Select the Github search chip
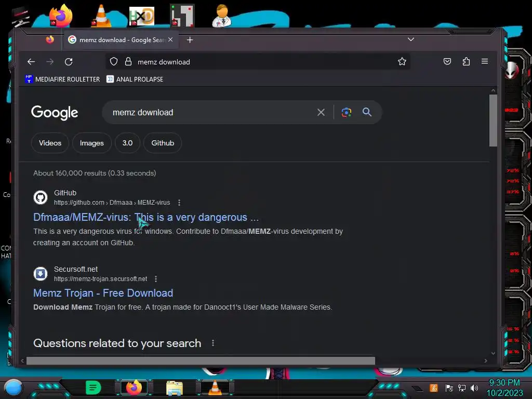 pyautogui.click(x=163, y=143)
